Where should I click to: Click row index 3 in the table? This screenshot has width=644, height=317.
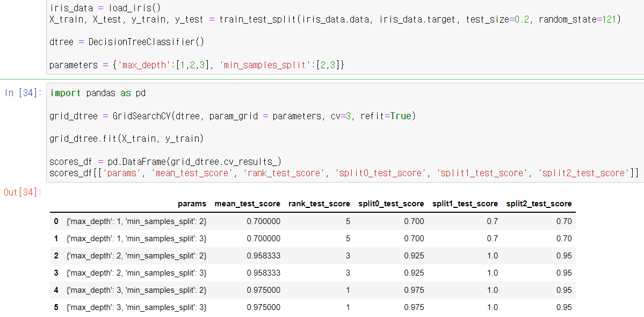pyautogui.click(x=56, y=272)
